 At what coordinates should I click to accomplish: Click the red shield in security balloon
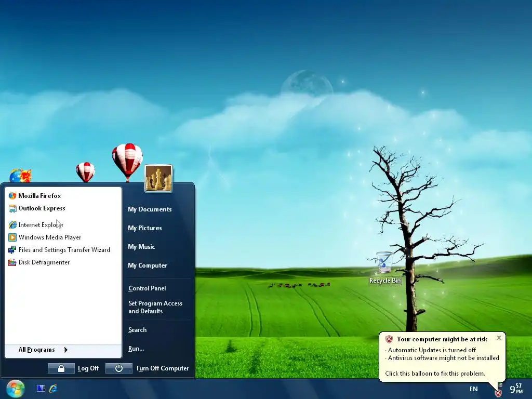[389, 339]
